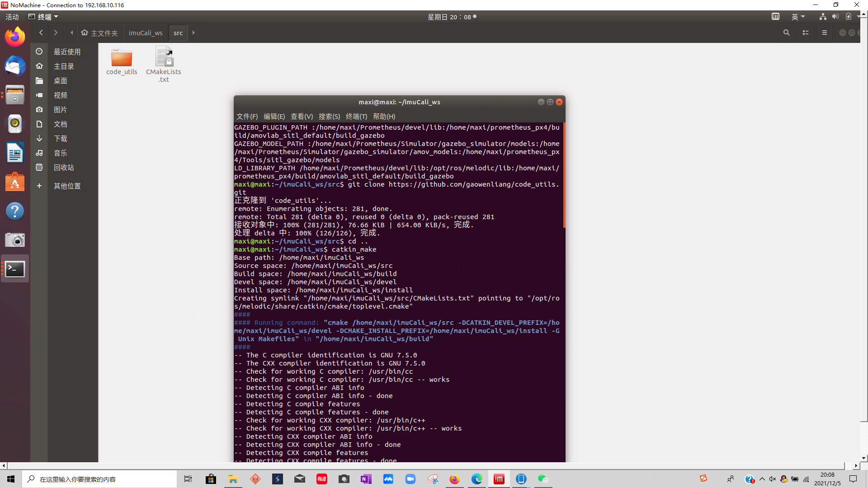Image resolution: width=868 pixels, height=488 pixels.
Task: Open the file manager hamburger menu
Action: coord(825,33)
